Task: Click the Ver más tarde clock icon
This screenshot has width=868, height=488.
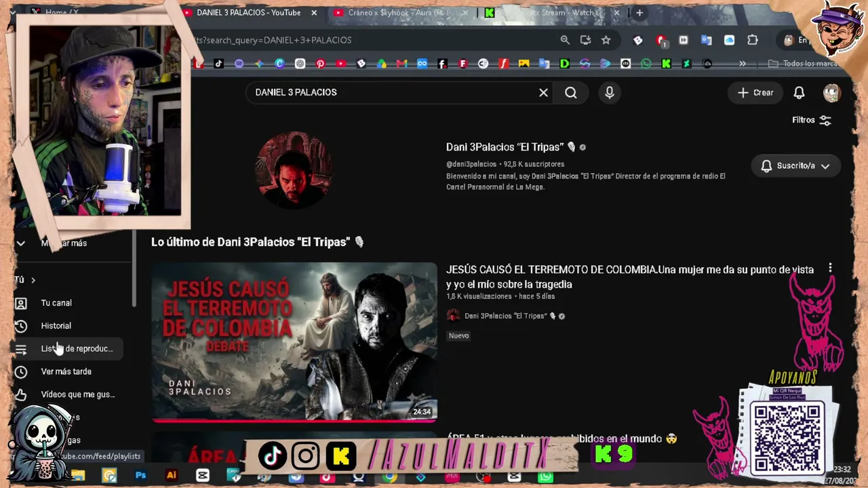Action: coord(21,372)
